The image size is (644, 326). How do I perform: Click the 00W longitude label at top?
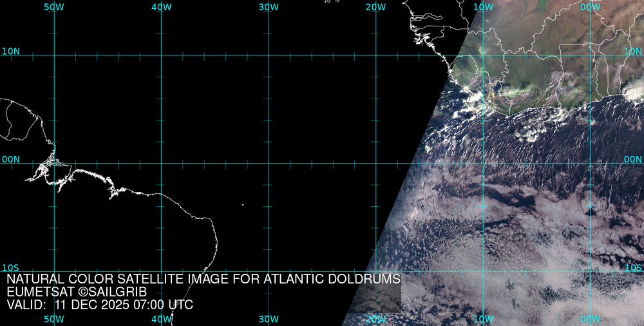pos(590,6)
